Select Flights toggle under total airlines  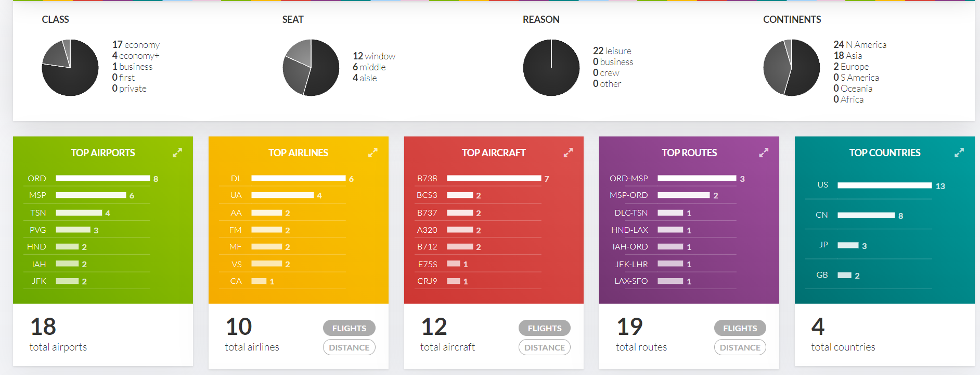(349, 328)
